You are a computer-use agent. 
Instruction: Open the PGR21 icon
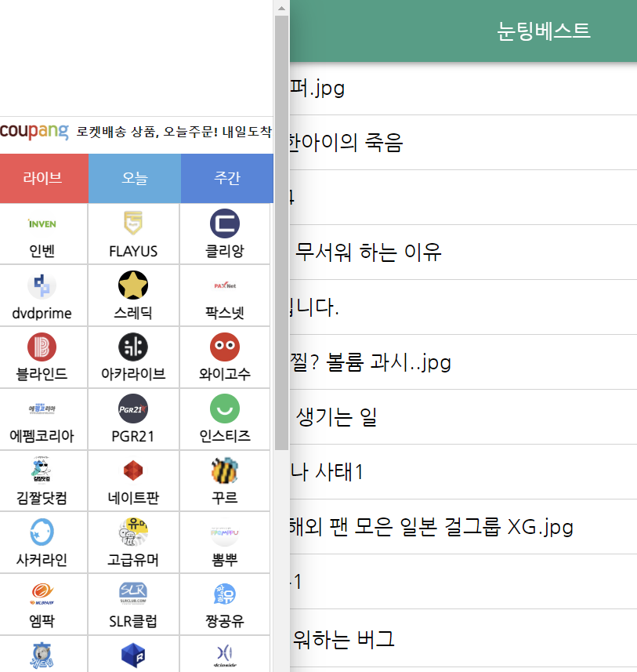(x=133, y=409)
